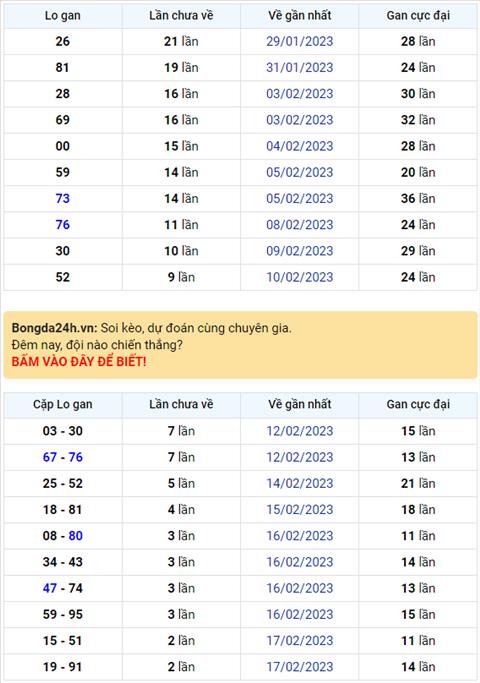Viewport: 480px width, 683px height.
Task: Click date 17/02/2023 in row 19 - 91
Action: click(x=300, y=666)
